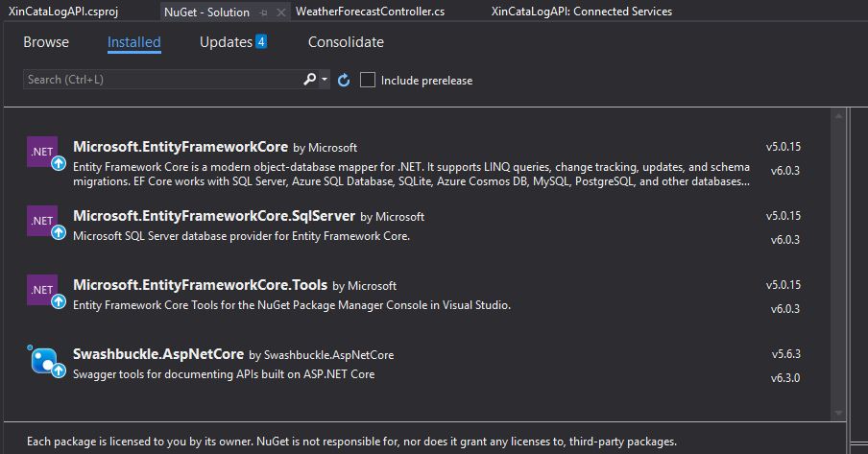Click the package list scrollbar up arrow
The width and height of the screenshot is (868, 454).
point(838,116)
